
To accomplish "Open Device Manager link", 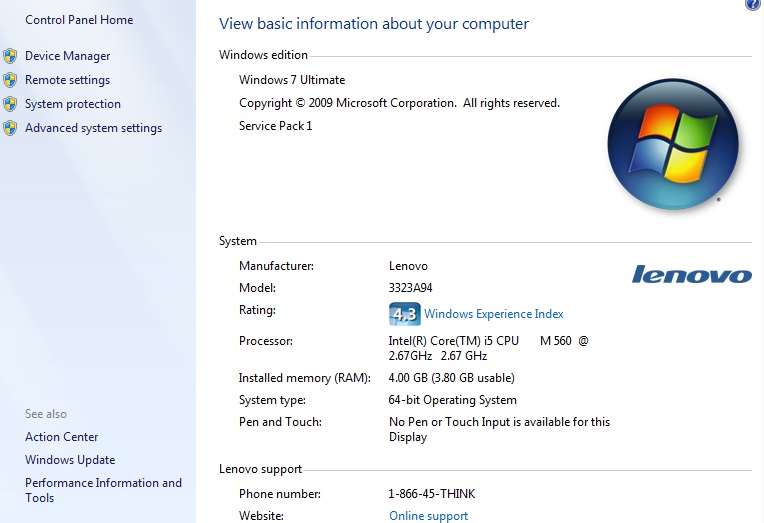I will [67, 56].
